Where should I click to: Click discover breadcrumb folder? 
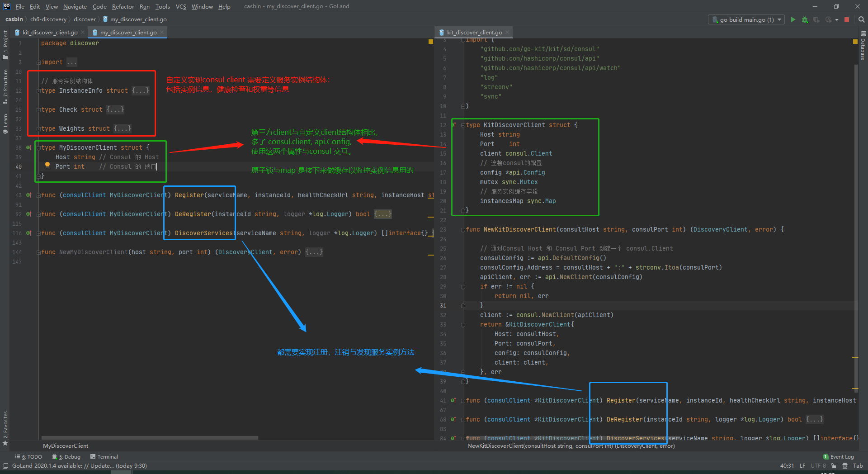(85, 19)
